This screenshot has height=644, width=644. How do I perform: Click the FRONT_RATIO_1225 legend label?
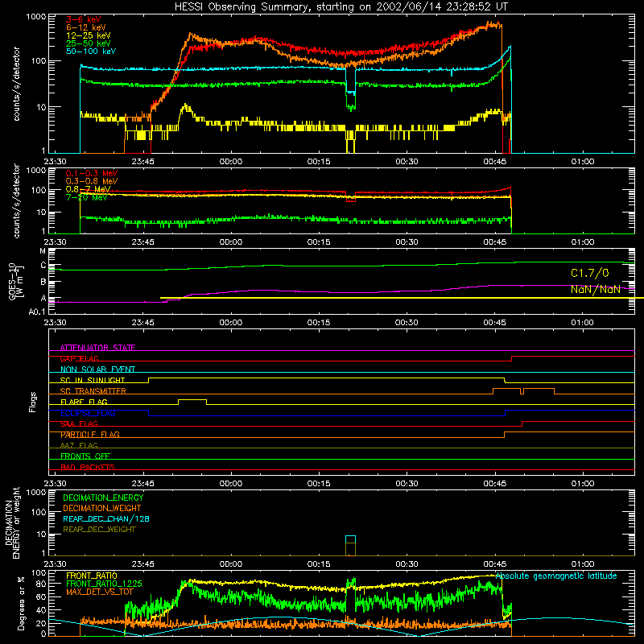(104, 584)
